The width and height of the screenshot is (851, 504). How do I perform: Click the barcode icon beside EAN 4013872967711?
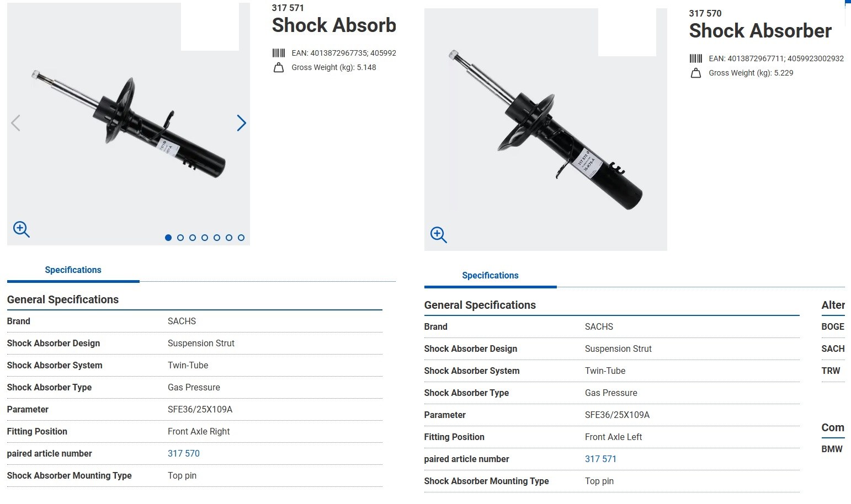click(x=696, y=58)
